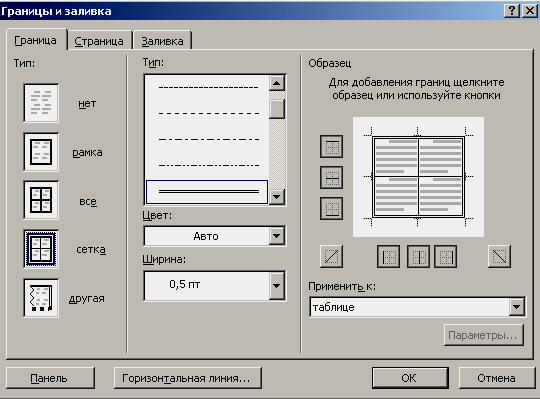Pick the 'сетка' grid border preset
Viewport: 540px width, 399px height.
point(41,249)
